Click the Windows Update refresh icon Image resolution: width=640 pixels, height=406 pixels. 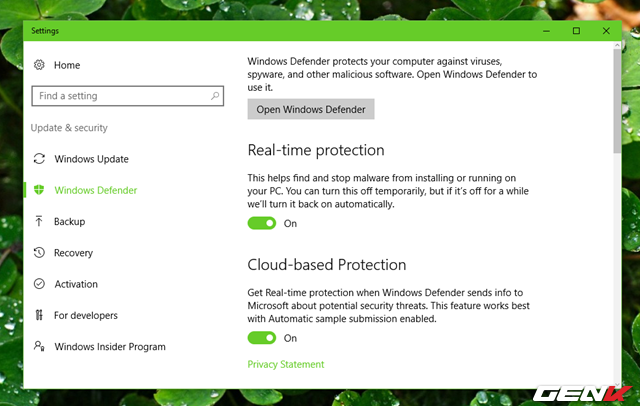(39, 159)
